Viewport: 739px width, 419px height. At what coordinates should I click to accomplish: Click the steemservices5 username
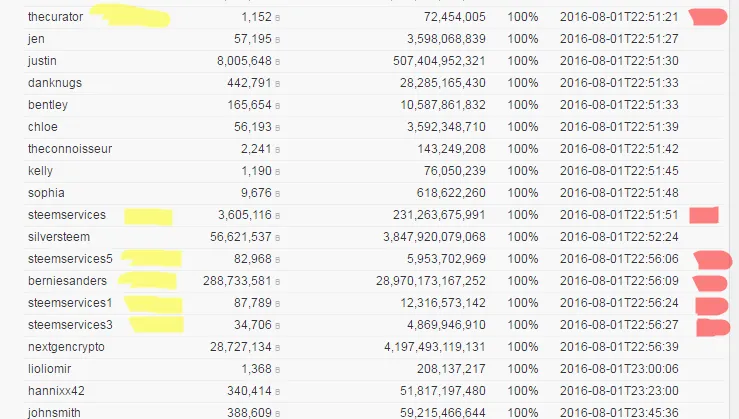click(70, 259)
